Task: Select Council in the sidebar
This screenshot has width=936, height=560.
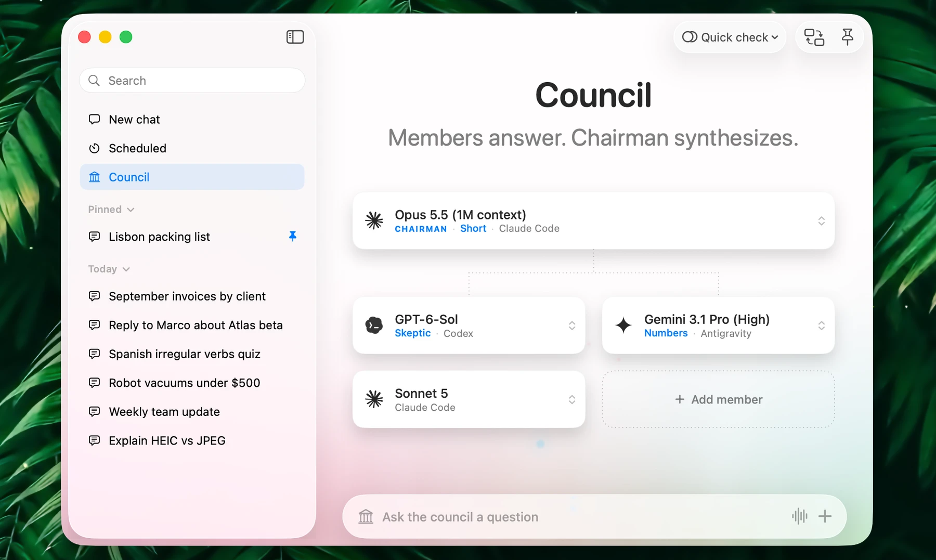Action: click(x=192, y=177)
